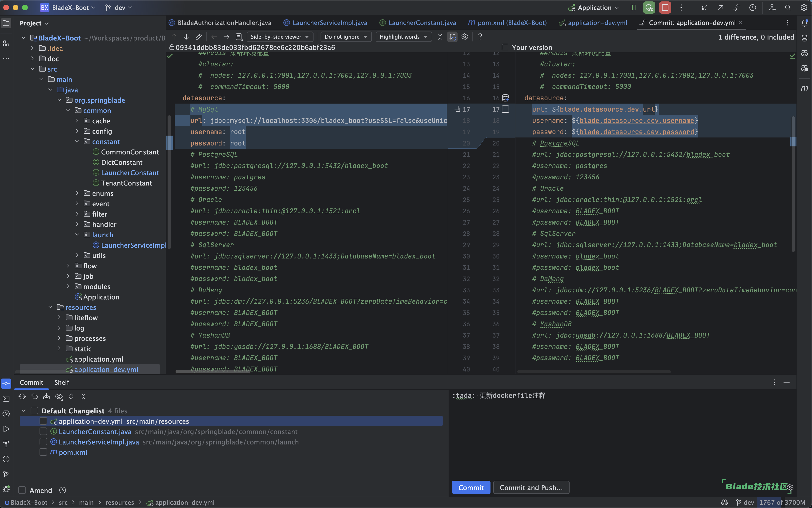Click Commit and Push button

click(x=531, y=487)
